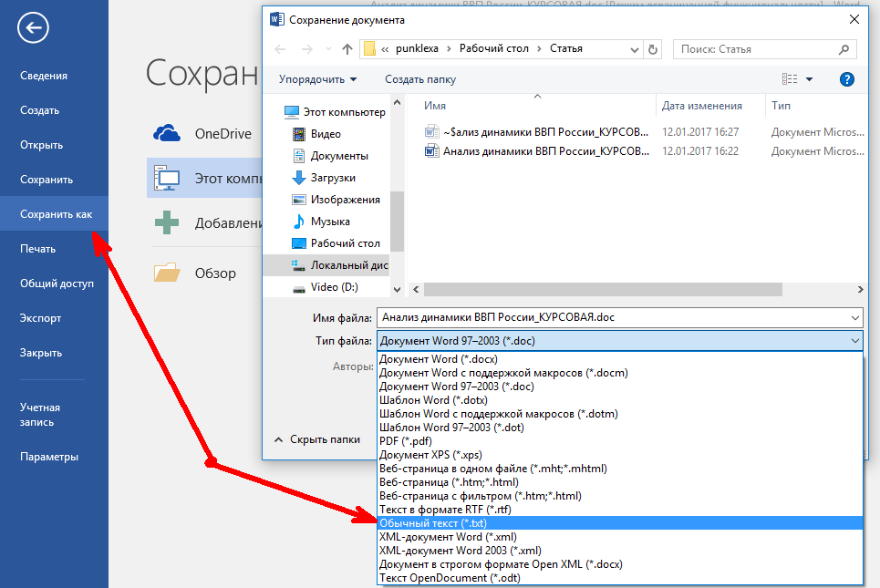
Task: Select the Загрузки folder in navigation tree
Action: (332, 178)
